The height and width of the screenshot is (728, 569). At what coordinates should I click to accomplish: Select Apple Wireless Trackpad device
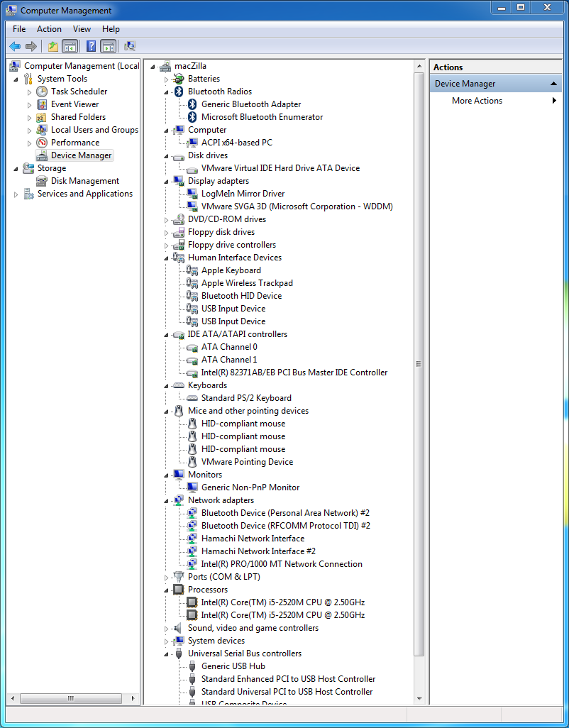point(247,283)
